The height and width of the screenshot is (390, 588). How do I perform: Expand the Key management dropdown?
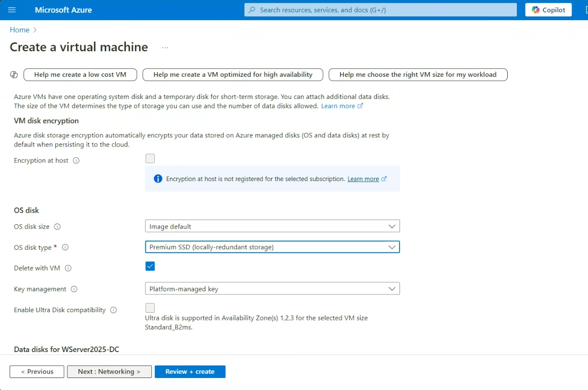pos(272,289)
